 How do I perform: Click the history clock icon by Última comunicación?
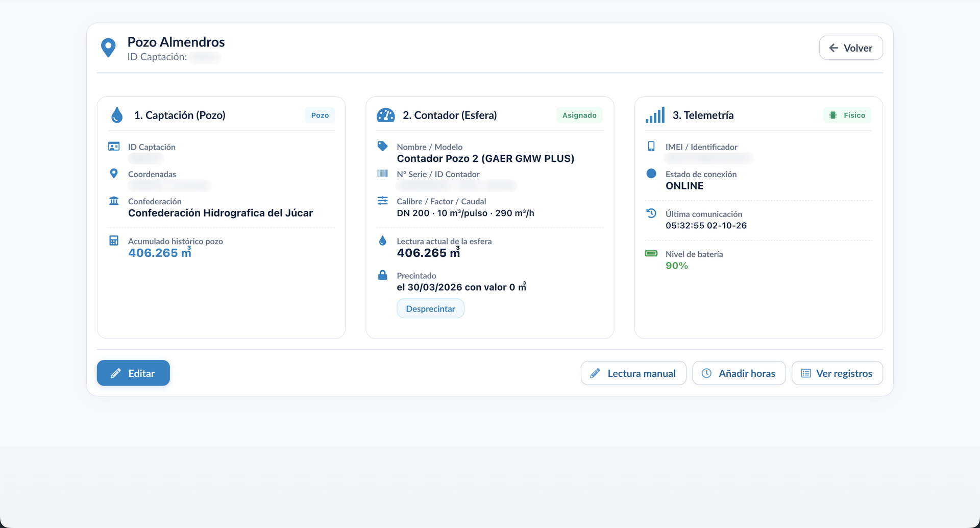tap(651, 213)
